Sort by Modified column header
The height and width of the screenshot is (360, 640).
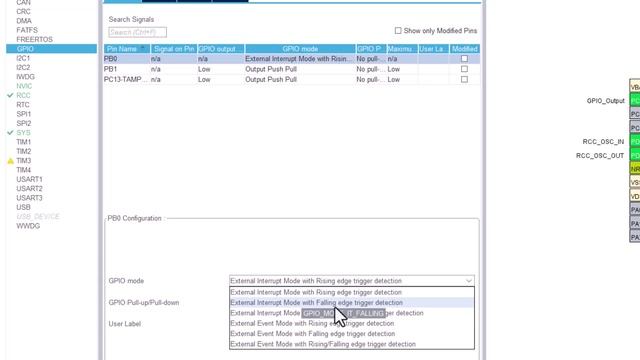[464, 49]
